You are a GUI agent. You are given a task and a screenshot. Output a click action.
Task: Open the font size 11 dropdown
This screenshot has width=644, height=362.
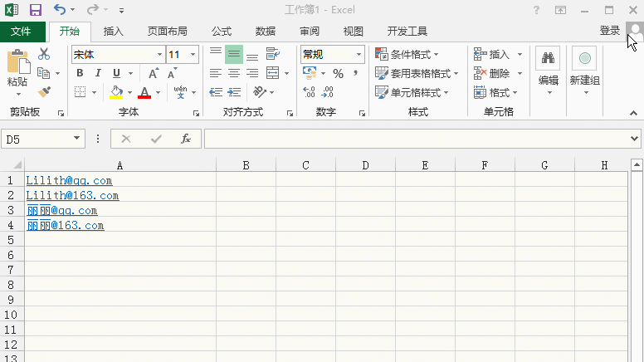point(193,54)
